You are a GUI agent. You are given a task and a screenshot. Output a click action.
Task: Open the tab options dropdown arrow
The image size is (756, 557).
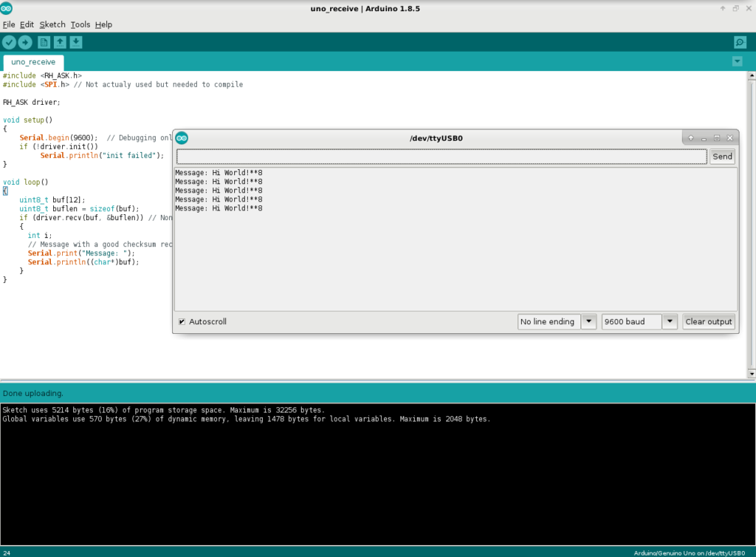pyautogui.click(x=737, y=61)
